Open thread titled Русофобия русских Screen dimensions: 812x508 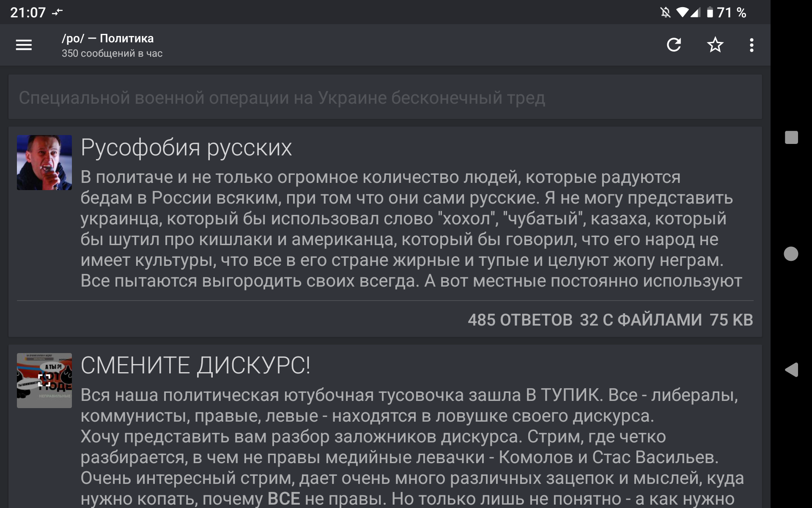(186, 148)
